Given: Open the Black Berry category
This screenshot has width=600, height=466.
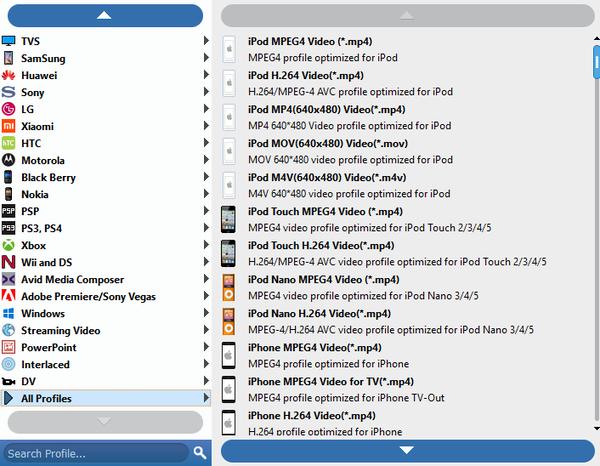Looking at the screenshot, I should [105, 177].
